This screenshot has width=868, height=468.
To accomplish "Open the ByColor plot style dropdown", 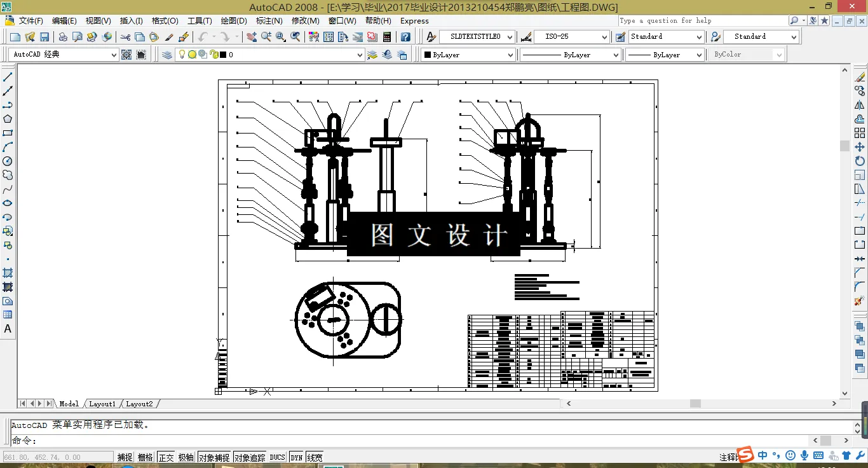I will point(747,55).
